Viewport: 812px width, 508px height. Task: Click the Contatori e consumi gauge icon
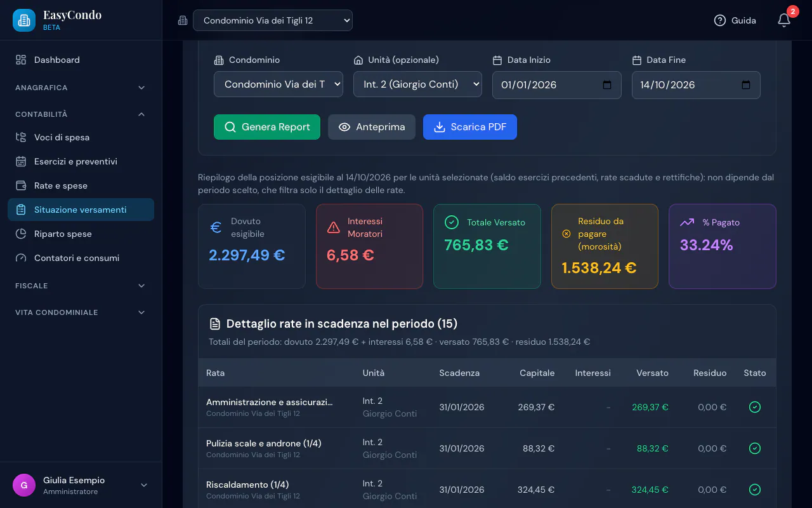(21, 258)
